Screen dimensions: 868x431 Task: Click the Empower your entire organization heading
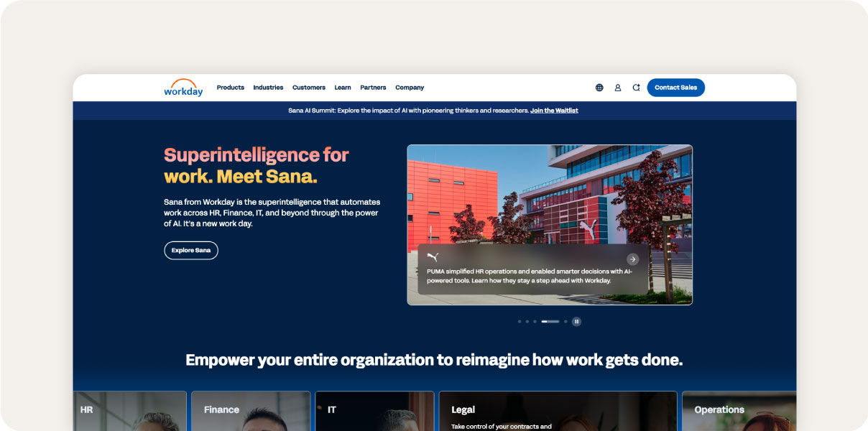click(434, 360)
